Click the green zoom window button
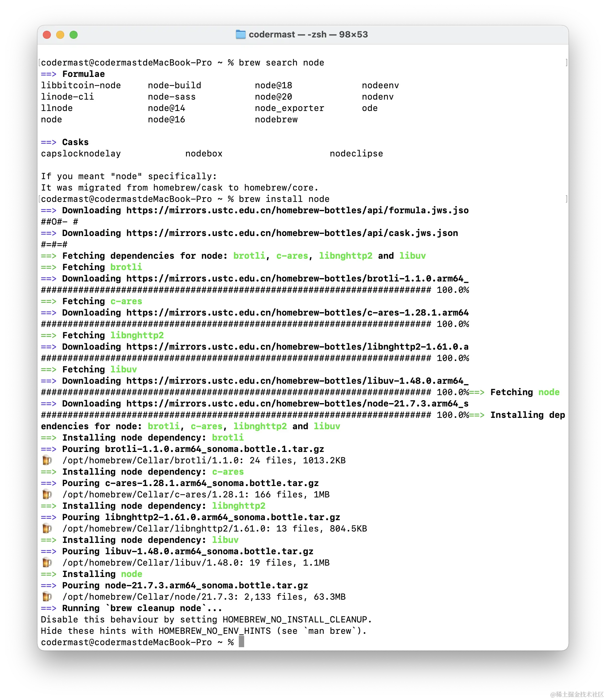Screen dimensions: 606x700 tap(74, 35)
